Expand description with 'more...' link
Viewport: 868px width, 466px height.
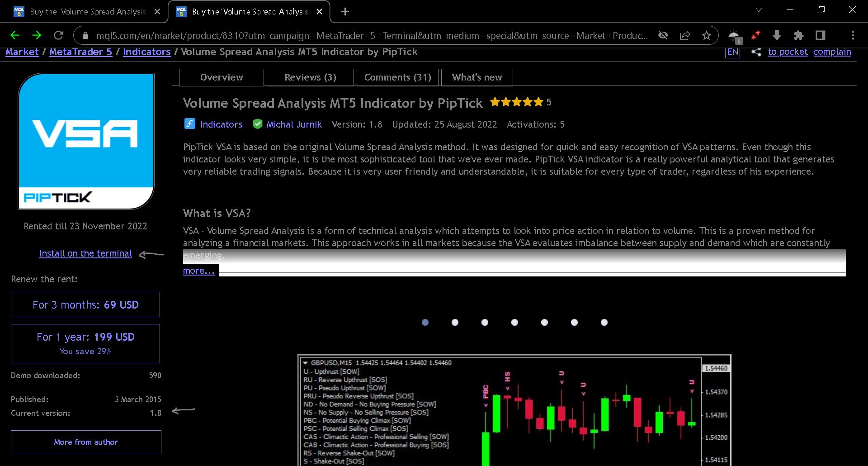click(x=199, y=271)
